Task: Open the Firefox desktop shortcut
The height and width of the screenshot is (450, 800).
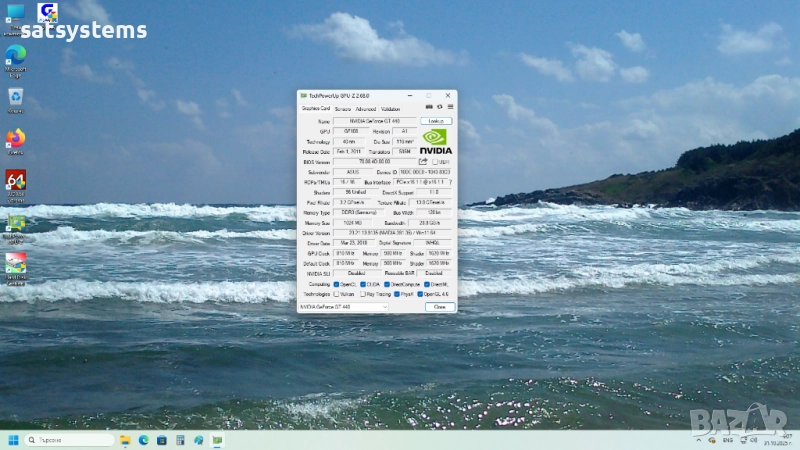Action: point(15,139)
